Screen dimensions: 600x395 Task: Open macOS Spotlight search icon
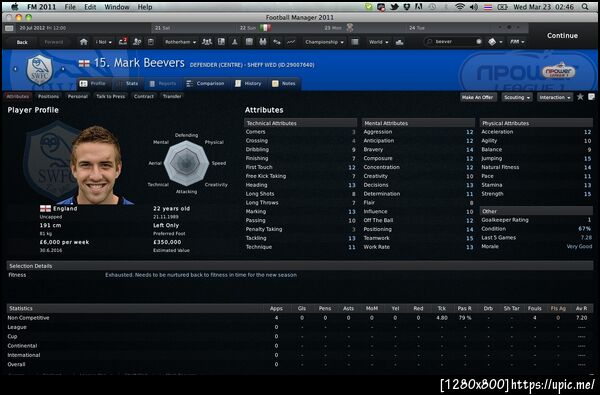click(x=585, y=7)
